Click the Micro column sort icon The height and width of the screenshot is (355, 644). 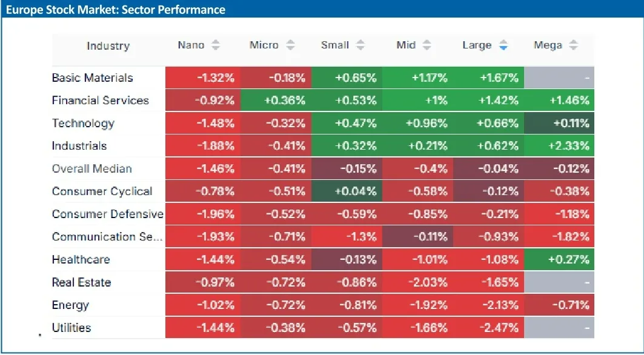290,45
